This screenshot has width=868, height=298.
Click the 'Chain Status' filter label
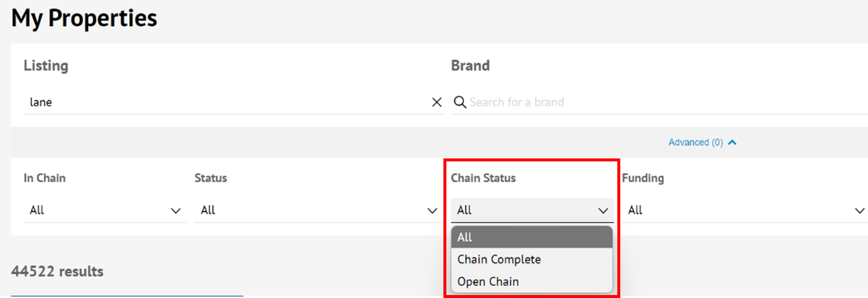coord(483,178)
